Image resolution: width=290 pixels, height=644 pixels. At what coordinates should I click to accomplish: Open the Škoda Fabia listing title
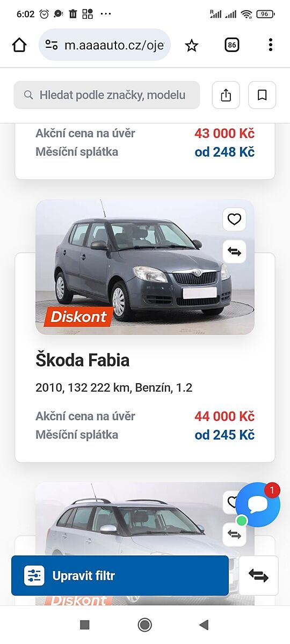[83, 360]
